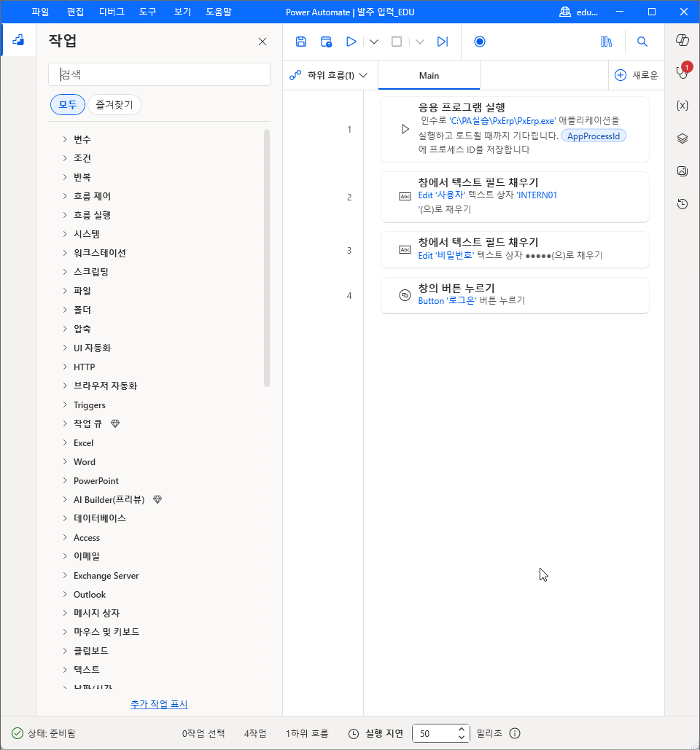Click the publish/save as icon in toolbar
This screenshot has width=700, height=750.
coord(327,42)
